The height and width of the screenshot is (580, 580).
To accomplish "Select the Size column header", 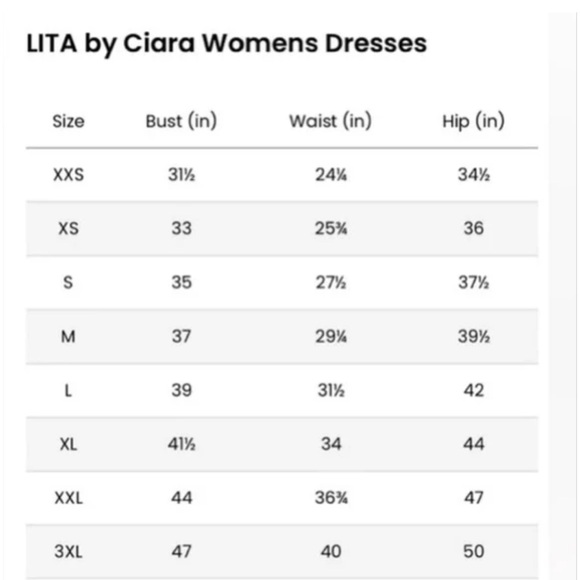I will click(x=68, y=121).
